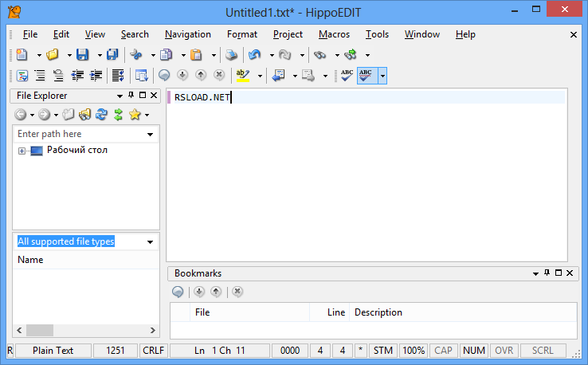Pin the File Explorer panel
This screenshot has width=588, height=365.
(131, 96)
